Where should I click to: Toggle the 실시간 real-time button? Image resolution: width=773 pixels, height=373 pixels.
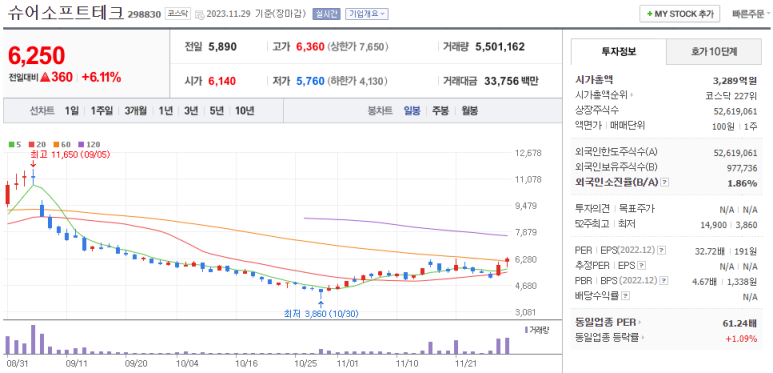click(326, 14)
